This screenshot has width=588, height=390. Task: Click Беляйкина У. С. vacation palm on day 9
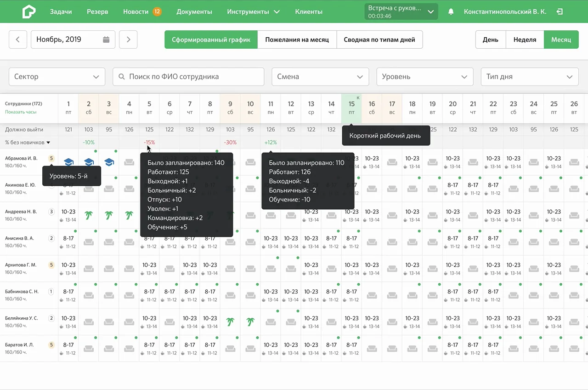click(x=230, y=321)
